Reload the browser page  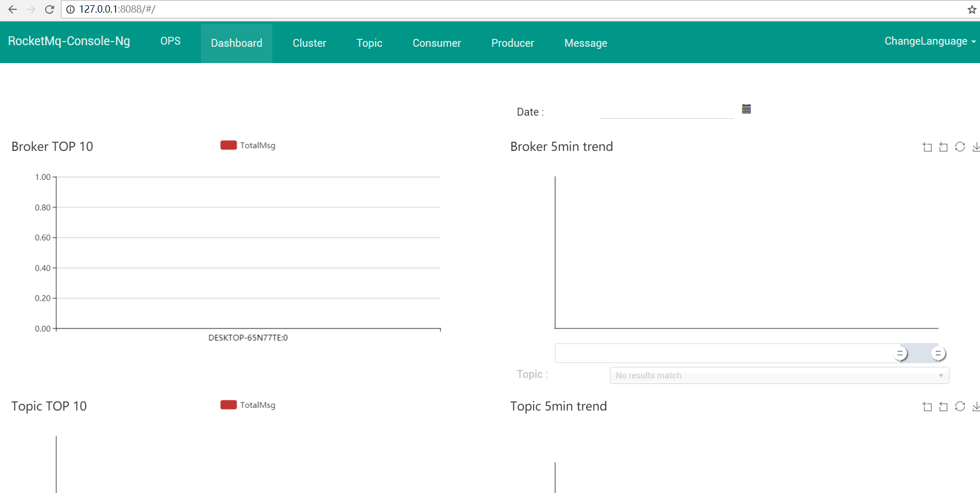[x=49, y=9]
